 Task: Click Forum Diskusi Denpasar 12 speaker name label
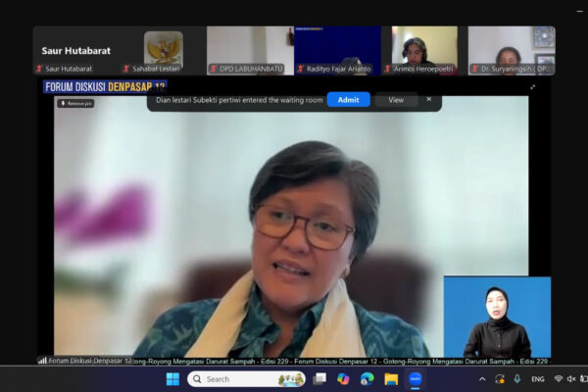pos(90,361)
